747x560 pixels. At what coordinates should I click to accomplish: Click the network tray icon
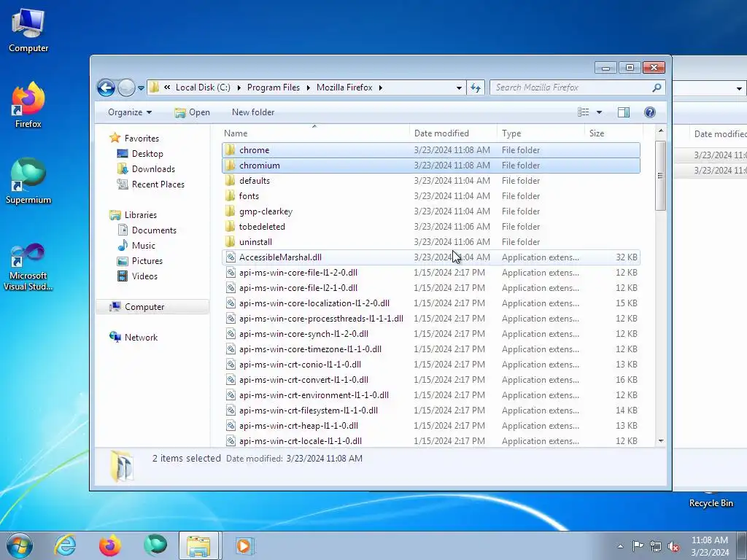pos(656,546)
